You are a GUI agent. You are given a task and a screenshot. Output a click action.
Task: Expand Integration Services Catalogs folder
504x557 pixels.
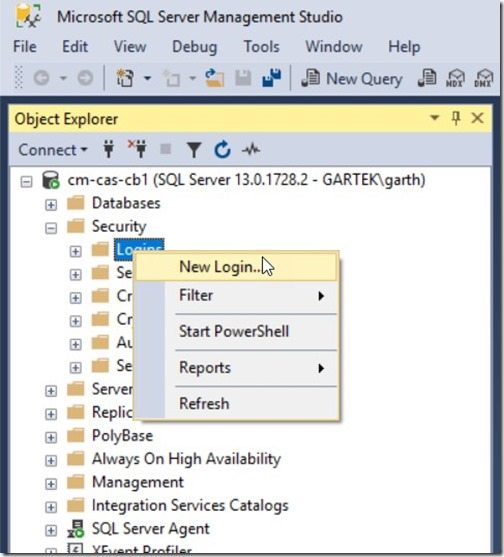(51, 507)
